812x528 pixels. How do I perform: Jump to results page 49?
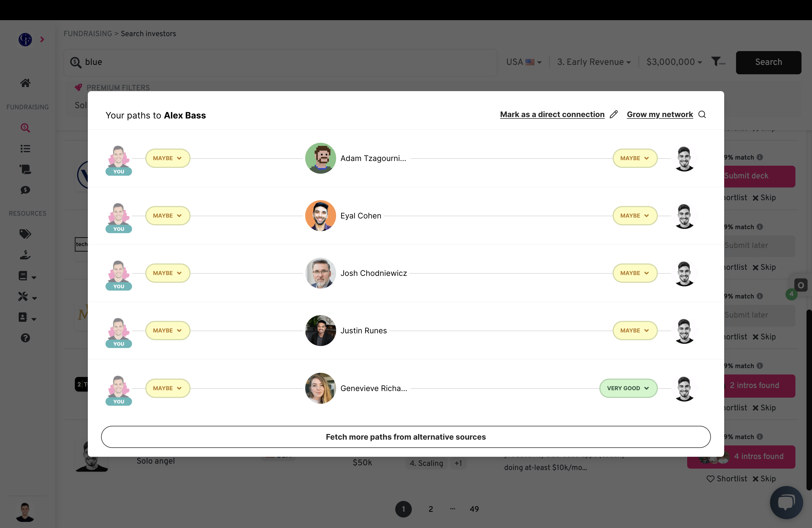pos(474,509)
